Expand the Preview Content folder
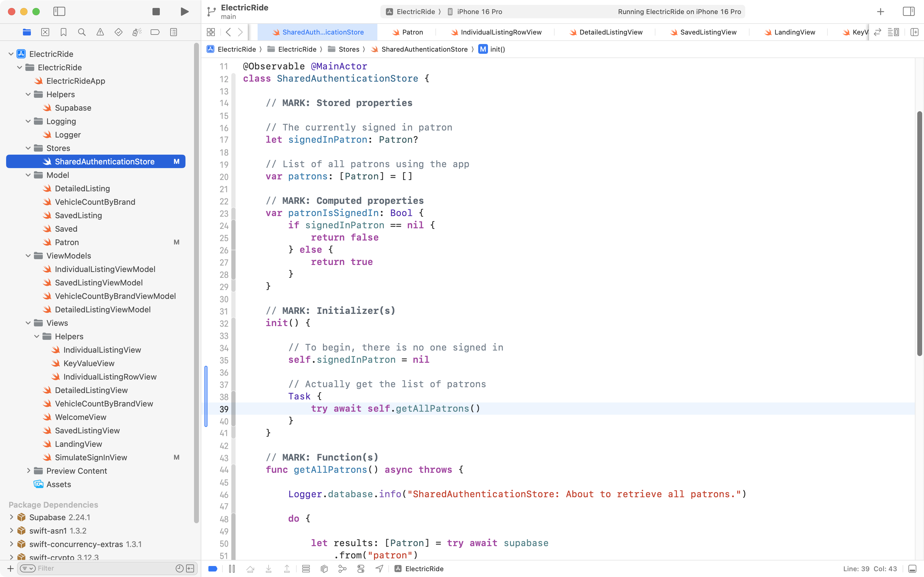The image size is (924, 577). (28, 471)
